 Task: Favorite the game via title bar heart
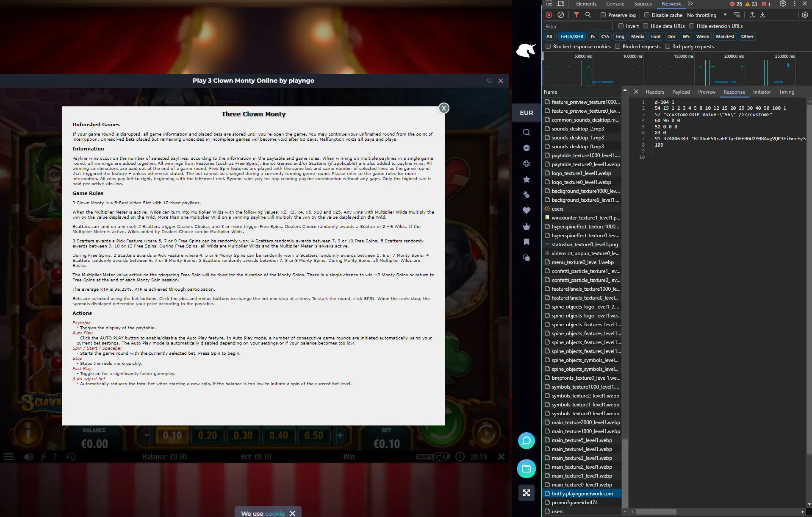pyautogui.click(x=490, y=81)
